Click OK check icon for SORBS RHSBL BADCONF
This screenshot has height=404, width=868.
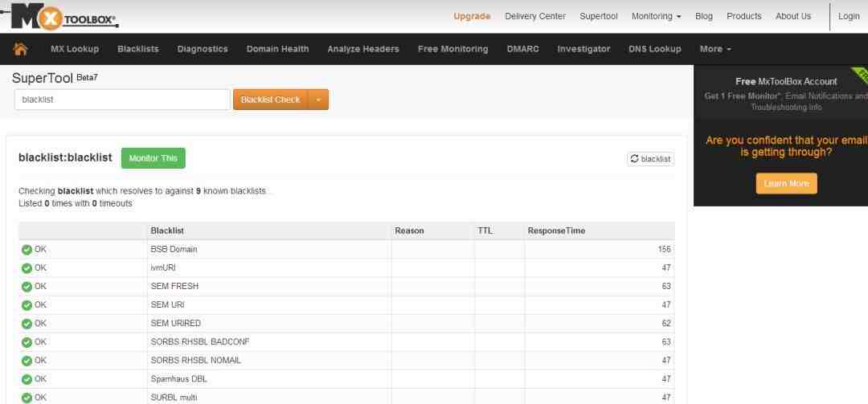point(27,343)
